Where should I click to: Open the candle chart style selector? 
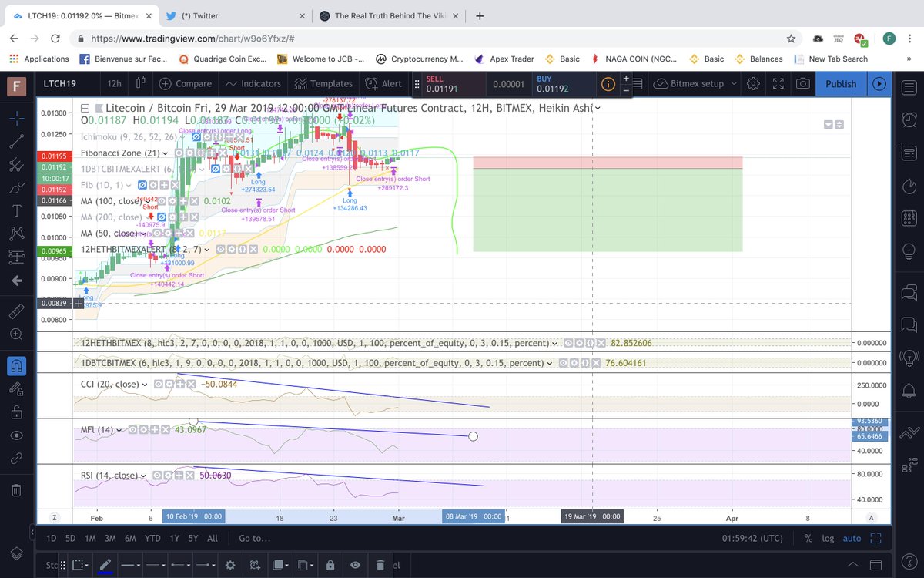pyautogui.click(x=141, y=83)
